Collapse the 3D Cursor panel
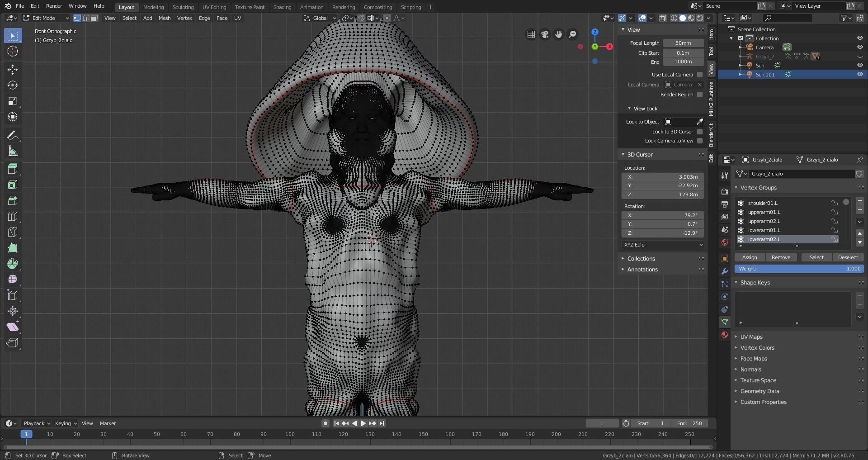The image size is (868, 460). (x=640, y=155)
